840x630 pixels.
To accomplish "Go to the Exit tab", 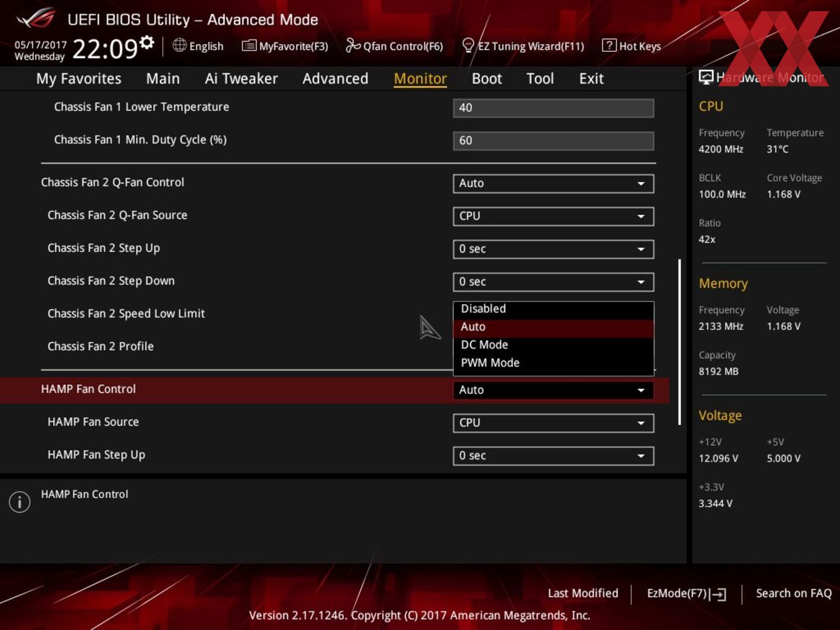I will coord(591,78).
